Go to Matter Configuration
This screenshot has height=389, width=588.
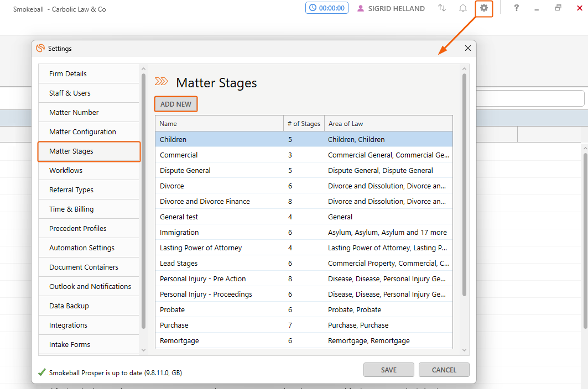click(89, 132)
